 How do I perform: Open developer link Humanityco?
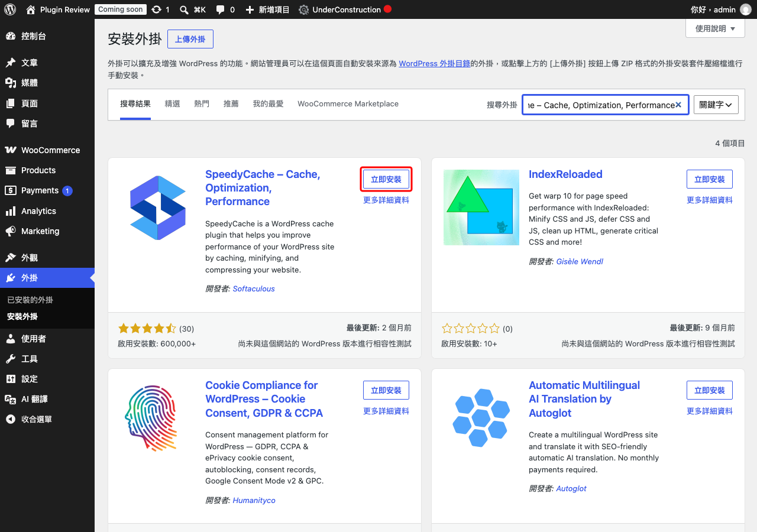[254, 500]
